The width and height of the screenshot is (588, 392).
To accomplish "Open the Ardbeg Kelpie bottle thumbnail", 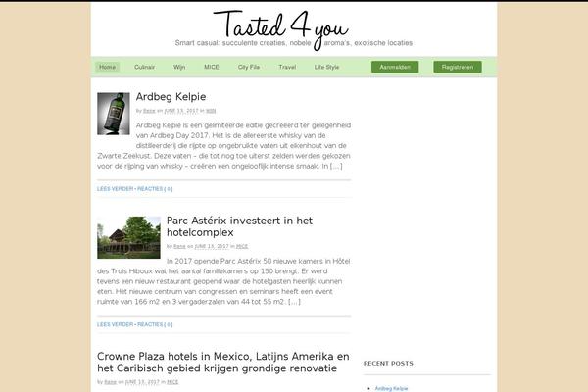I will click(x=114, y=114).
